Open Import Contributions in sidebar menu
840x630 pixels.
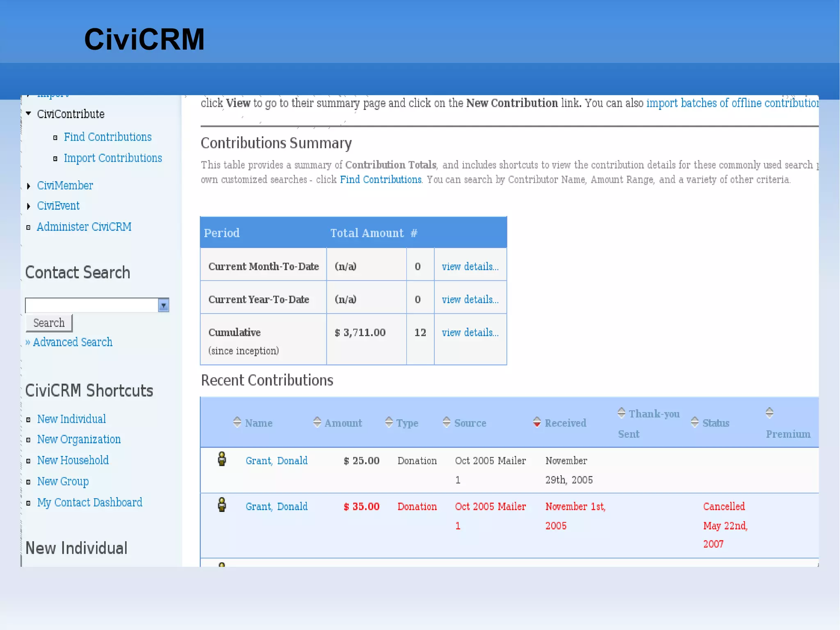tap(113, 158)
